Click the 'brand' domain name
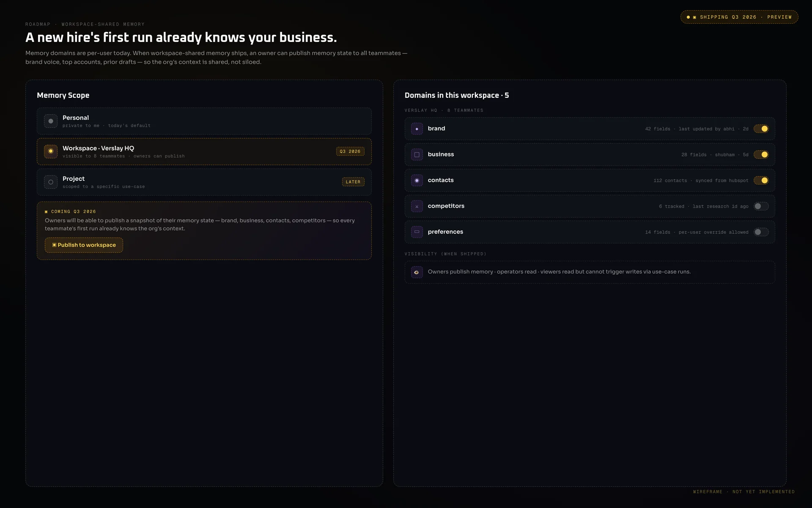 click(436, 128)
